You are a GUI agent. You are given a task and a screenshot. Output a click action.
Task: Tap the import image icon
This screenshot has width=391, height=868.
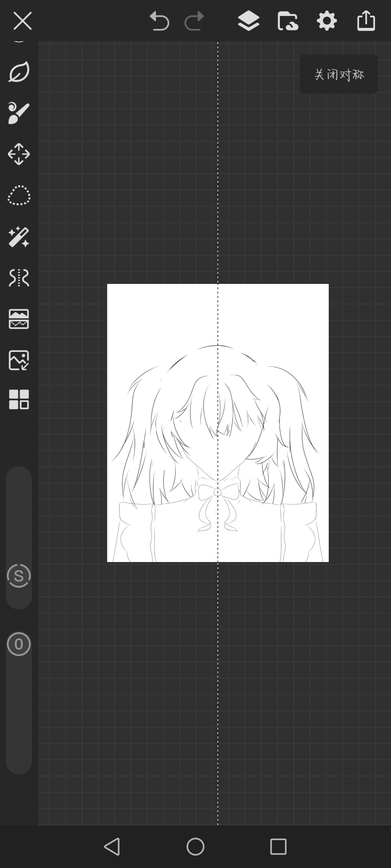(x=19, y=360)
